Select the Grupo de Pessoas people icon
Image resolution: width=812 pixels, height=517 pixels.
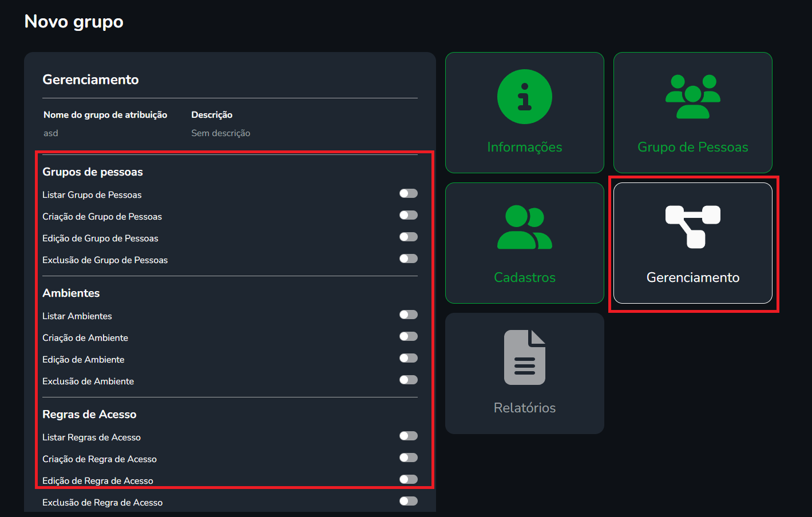[692, 97]
